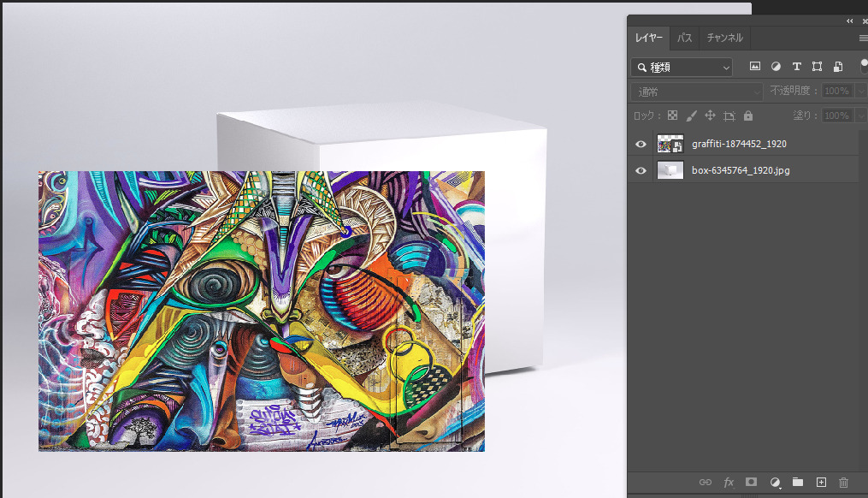Filter layers by pixel layer icon
The height and width of the screenshot is (498, 868).
pyautogui.click(x=754, y=67)
